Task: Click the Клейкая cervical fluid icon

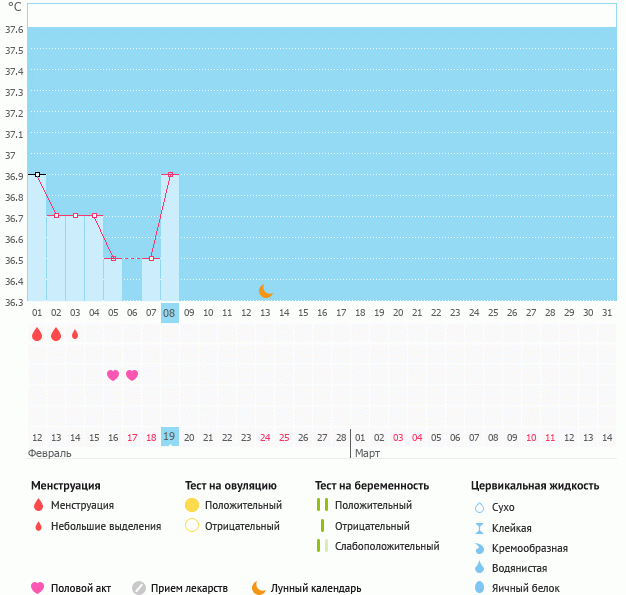Action: (479, 528)
